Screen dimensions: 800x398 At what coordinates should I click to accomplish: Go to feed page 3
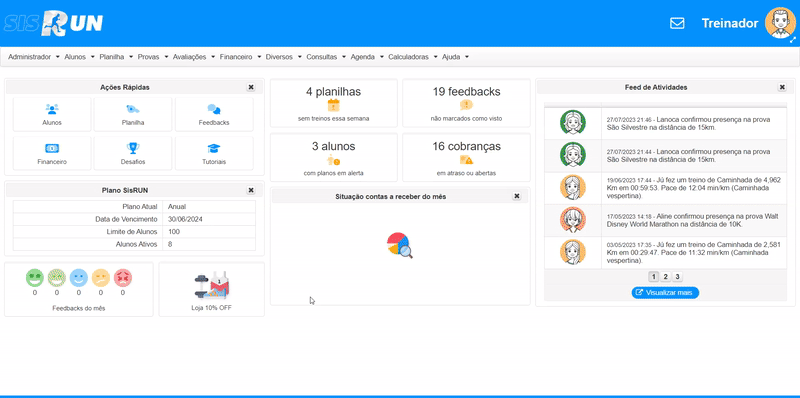pos(677,277)
